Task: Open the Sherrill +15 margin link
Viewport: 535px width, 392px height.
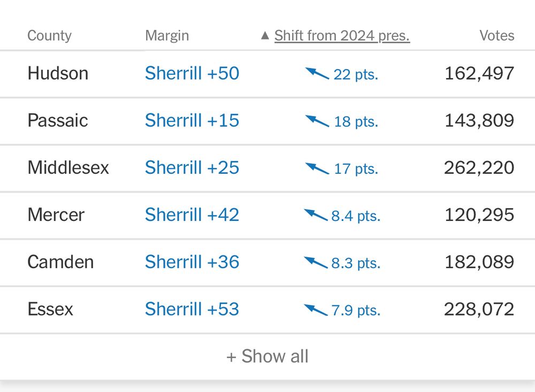Action: click(192, 120)
